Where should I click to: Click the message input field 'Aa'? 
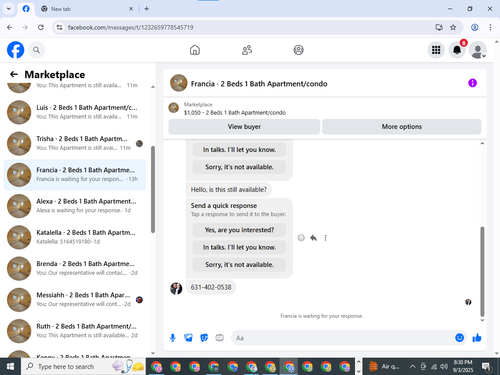click(x=343, y=338)
